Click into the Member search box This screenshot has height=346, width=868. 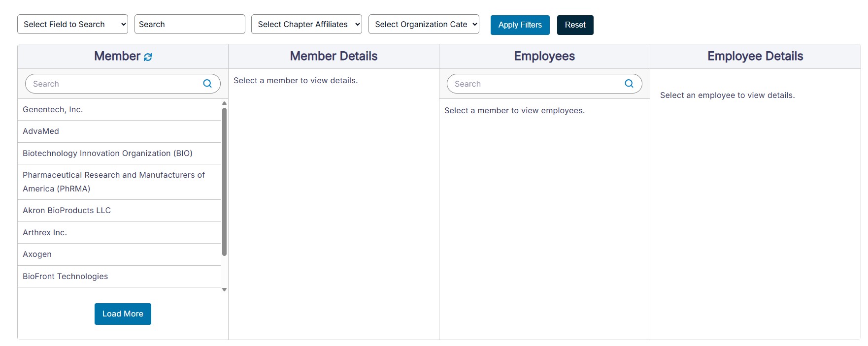click(113, 84)
